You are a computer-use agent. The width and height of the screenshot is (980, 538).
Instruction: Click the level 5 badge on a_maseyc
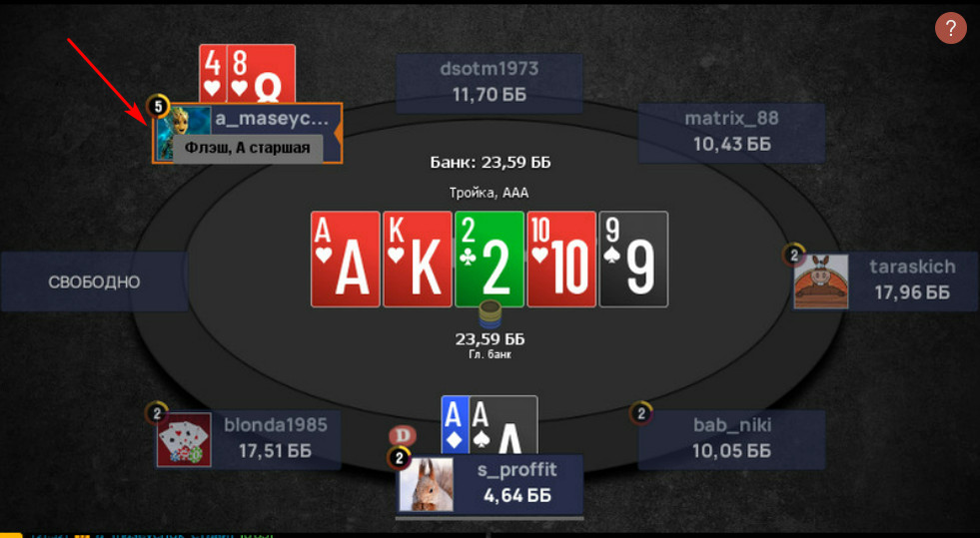[158, 107]
